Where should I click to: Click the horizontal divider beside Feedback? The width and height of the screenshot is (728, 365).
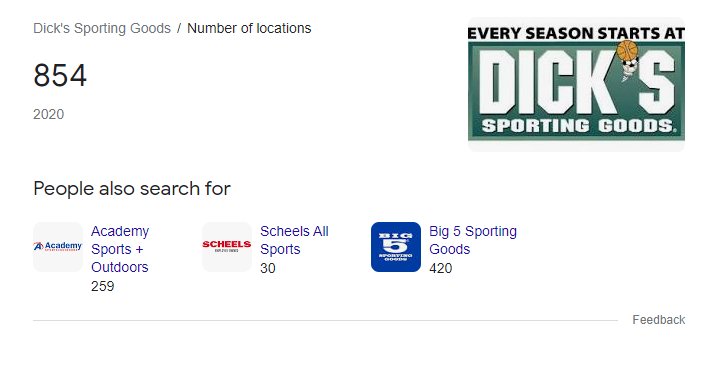pyautogui.click(x=325, y=320)
